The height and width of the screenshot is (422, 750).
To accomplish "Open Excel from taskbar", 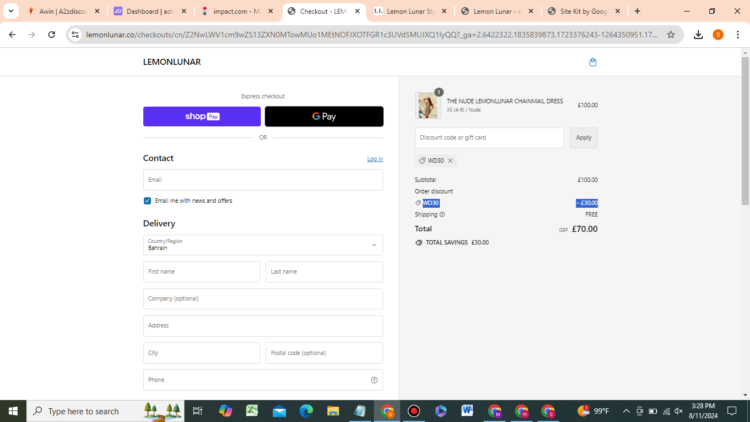I will (x=252, y=411).
